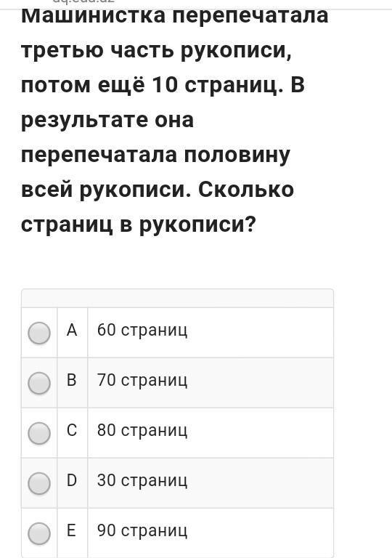
Task: Click the letter C label cell
Action: [x=72, y=433]
